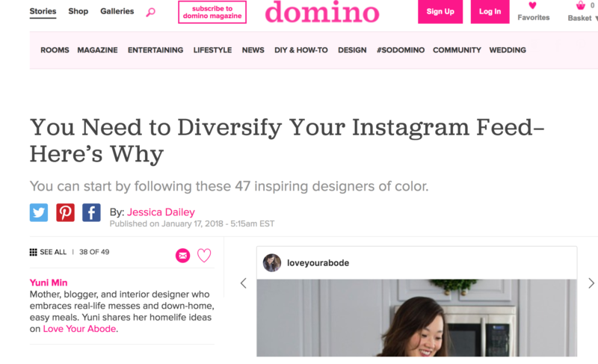Screen dimensions: 598x364
Task: Open the Rooms menu
Action: [x=55, y=50]
